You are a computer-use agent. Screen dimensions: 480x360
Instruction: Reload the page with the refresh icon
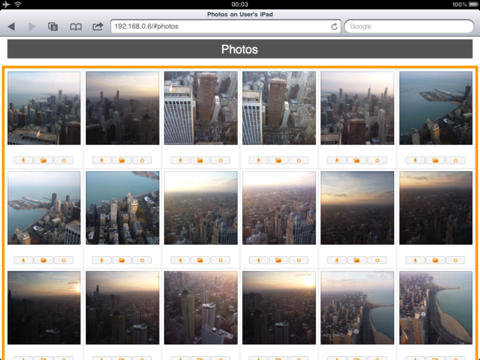334,26
